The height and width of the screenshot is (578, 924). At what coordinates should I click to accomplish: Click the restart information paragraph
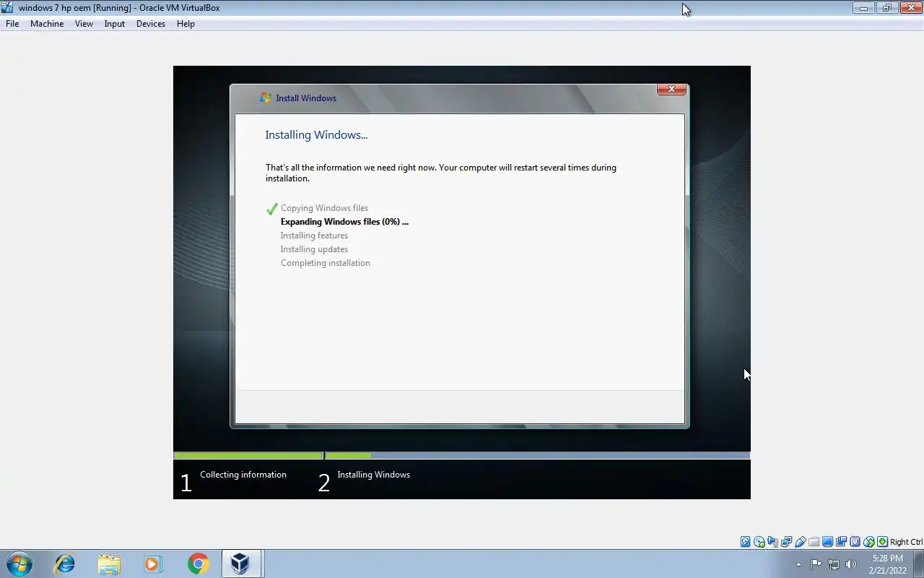pos(440,173)
